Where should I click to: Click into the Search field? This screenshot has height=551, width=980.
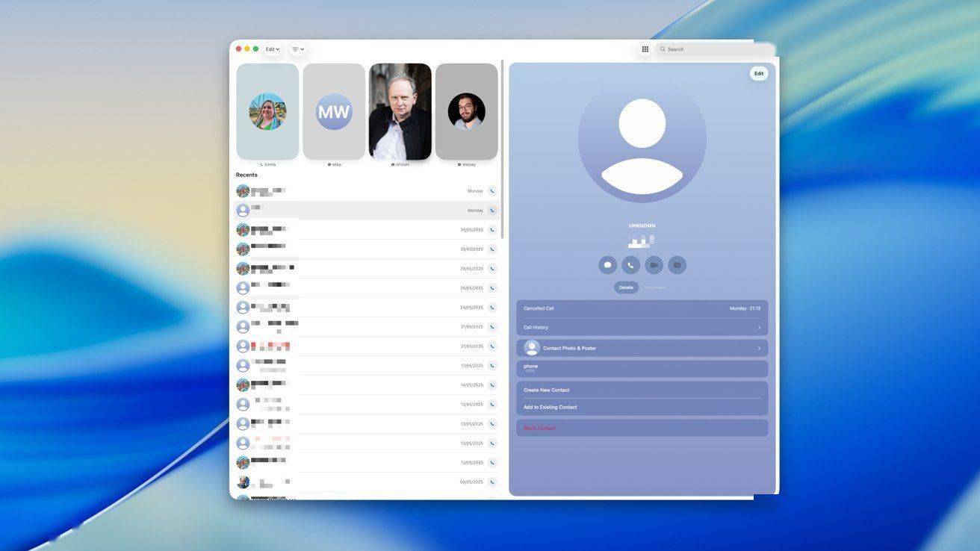pos(716,49)
